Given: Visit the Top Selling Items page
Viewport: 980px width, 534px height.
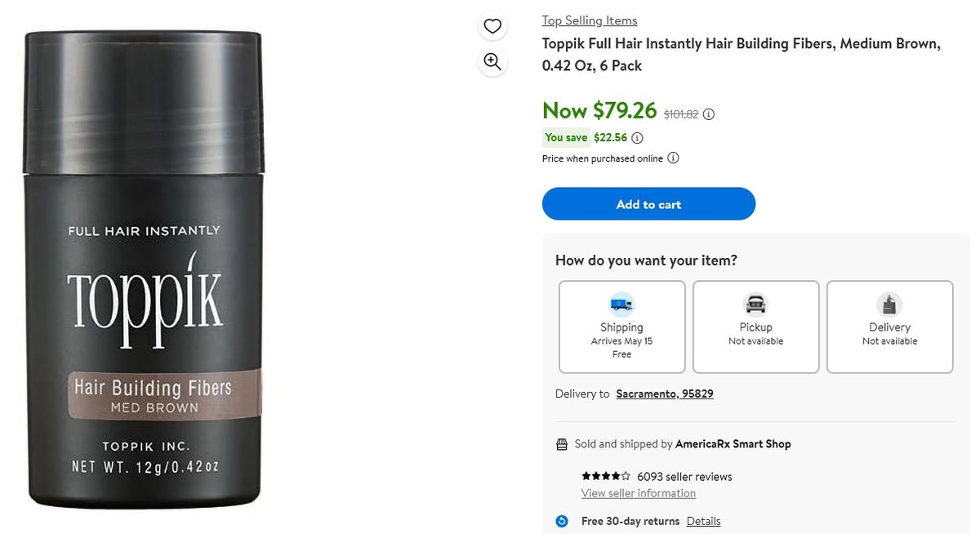Looking at the screenshot, I should pos(589,20).
